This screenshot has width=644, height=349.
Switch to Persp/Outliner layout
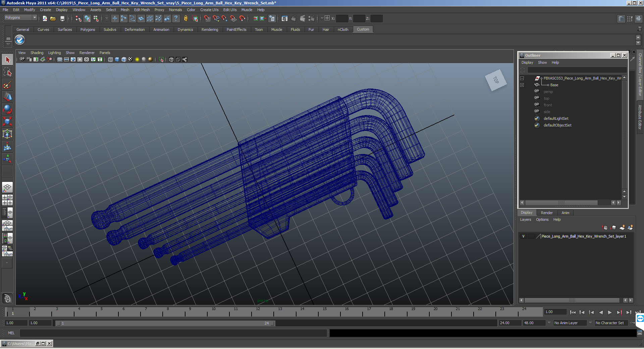[x=7, y=213]
